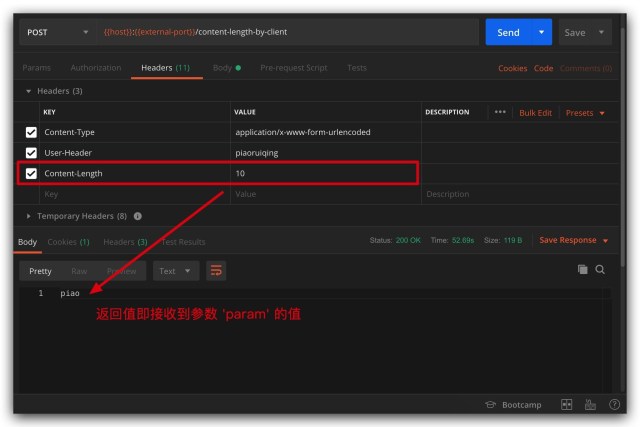
Task: Click the 200 OK status text
Action: click(408, 240)
